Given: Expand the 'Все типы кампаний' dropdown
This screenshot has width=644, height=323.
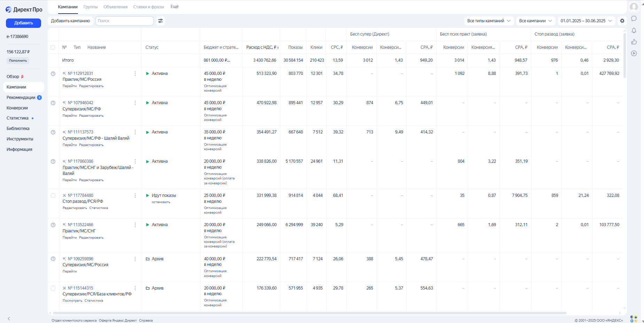Looking at the screenshot, I should pos(489,21).
